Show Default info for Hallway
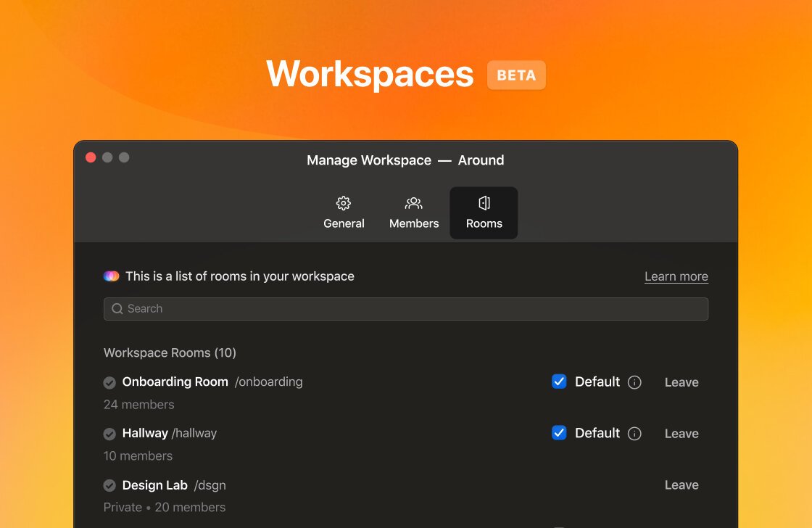 pyautogui.click(x=634, y=434)
